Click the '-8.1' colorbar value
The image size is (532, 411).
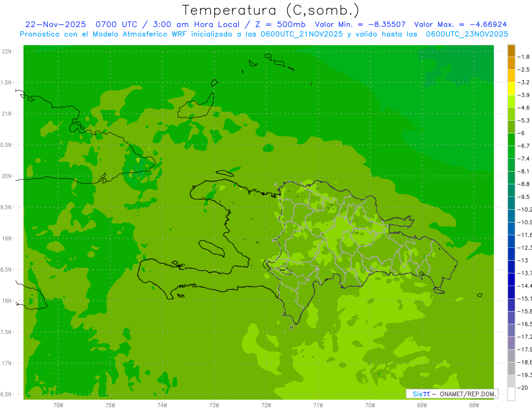(524, 172)
